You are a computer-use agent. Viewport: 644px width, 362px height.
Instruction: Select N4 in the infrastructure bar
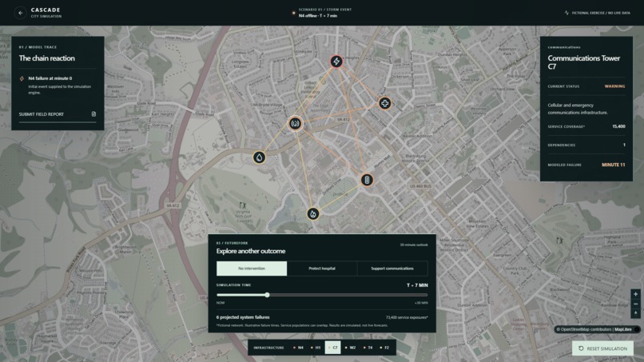[299, 348]
